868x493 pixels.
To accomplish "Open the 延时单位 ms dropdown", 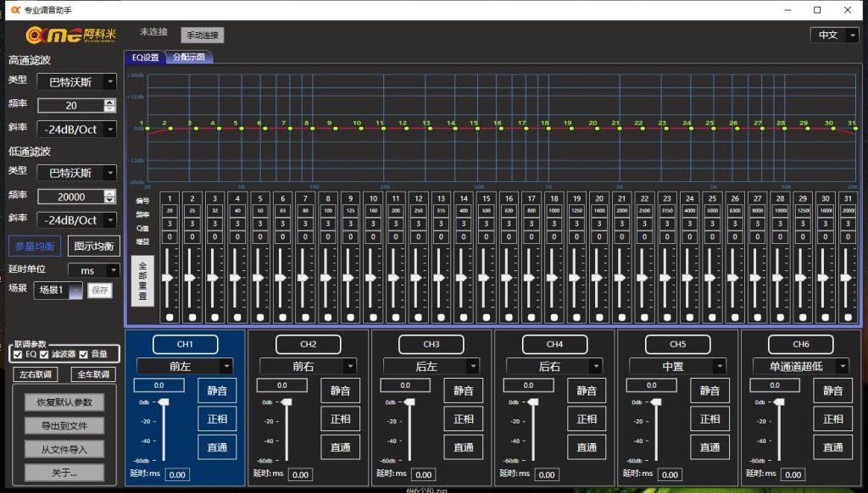I will pos(93,270).
